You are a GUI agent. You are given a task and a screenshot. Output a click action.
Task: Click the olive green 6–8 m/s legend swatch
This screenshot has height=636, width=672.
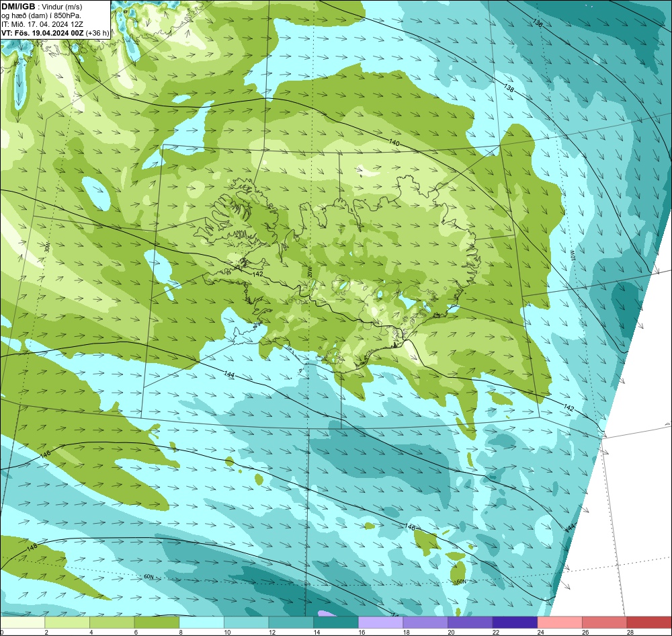click(157, 623)
